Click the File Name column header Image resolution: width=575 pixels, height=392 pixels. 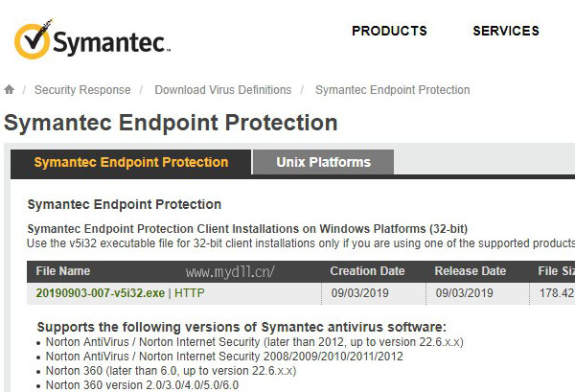63,271
